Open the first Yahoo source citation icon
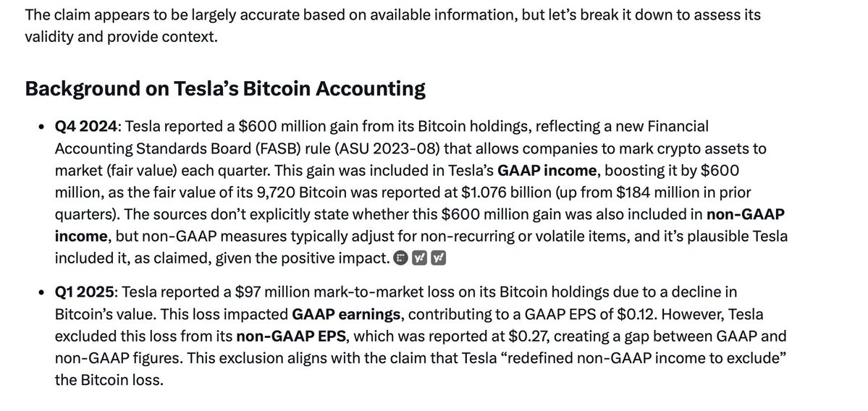 click(x=419, y=258)
